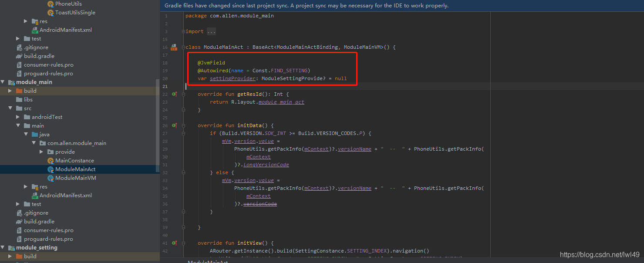Expand the androidTest folder
The image size is (644, 263).
pos(18,117)
